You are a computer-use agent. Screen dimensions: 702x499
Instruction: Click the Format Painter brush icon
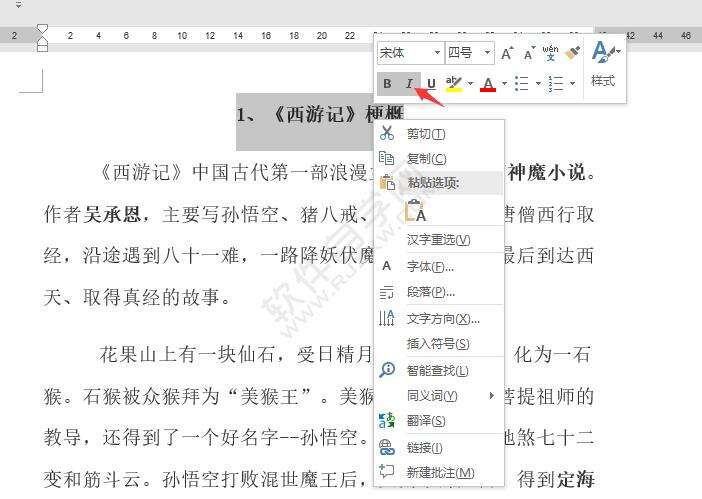572,52
